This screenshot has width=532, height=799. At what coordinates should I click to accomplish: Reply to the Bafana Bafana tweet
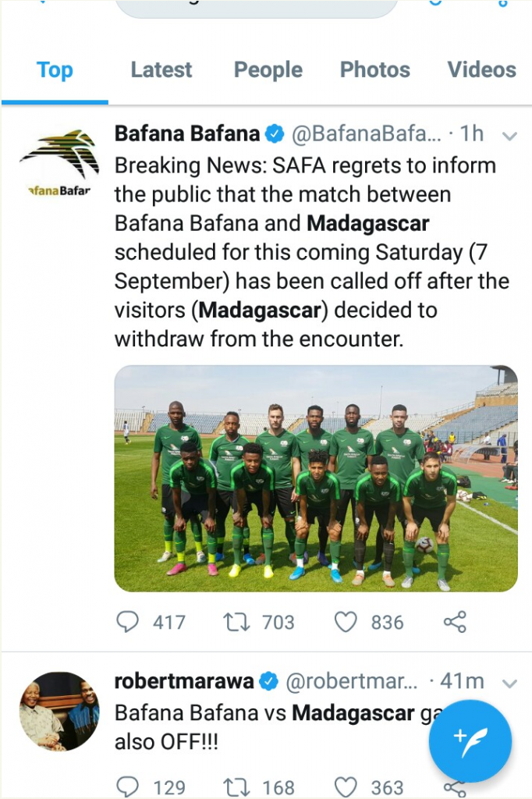127,622
